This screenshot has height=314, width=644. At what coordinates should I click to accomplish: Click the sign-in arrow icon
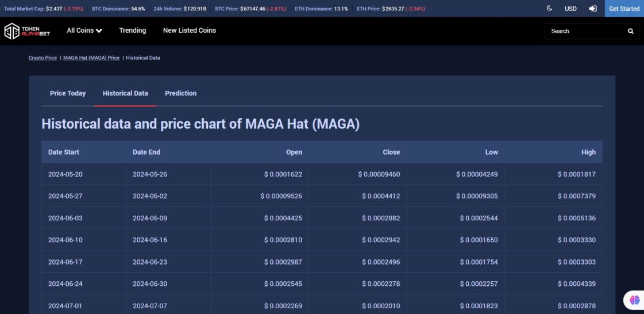click(593, 9)
